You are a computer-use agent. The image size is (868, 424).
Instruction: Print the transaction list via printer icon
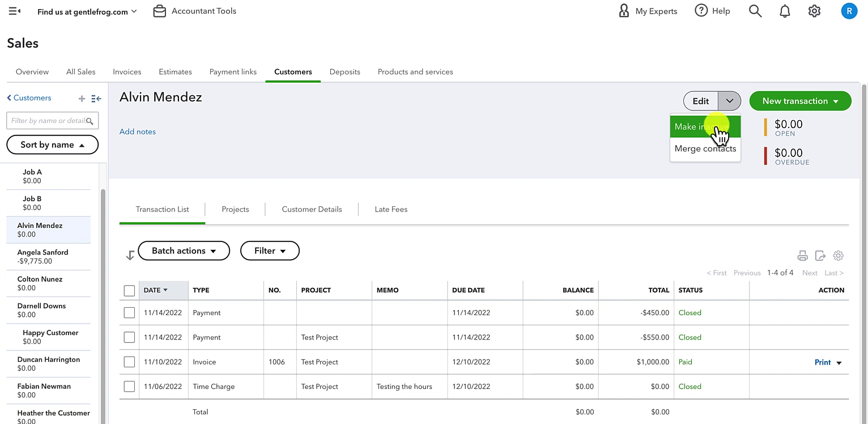coord(802,256)
